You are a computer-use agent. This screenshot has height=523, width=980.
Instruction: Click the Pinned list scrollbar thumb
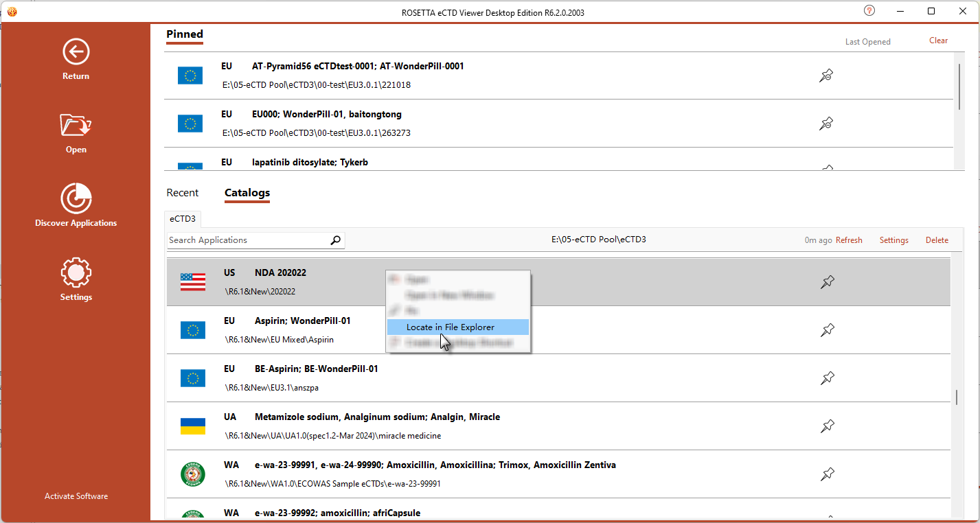(959, 86)
